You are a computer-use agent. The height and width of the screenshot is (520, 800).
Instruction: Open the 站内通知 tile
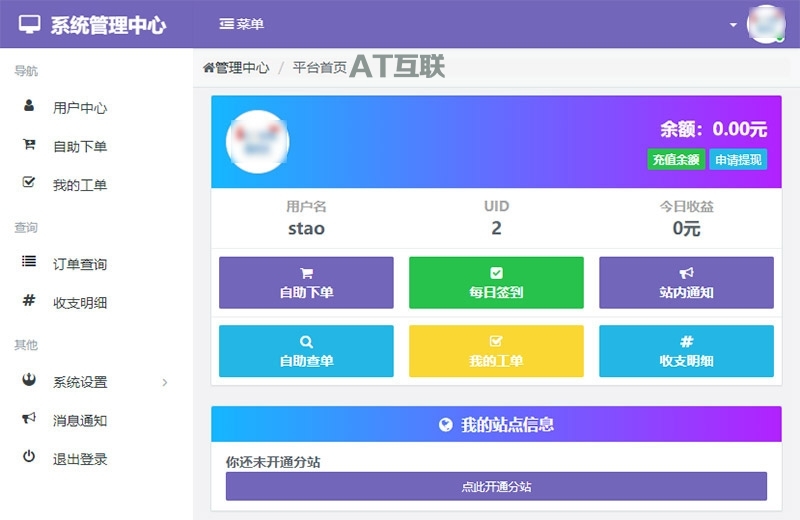(686, 283)
